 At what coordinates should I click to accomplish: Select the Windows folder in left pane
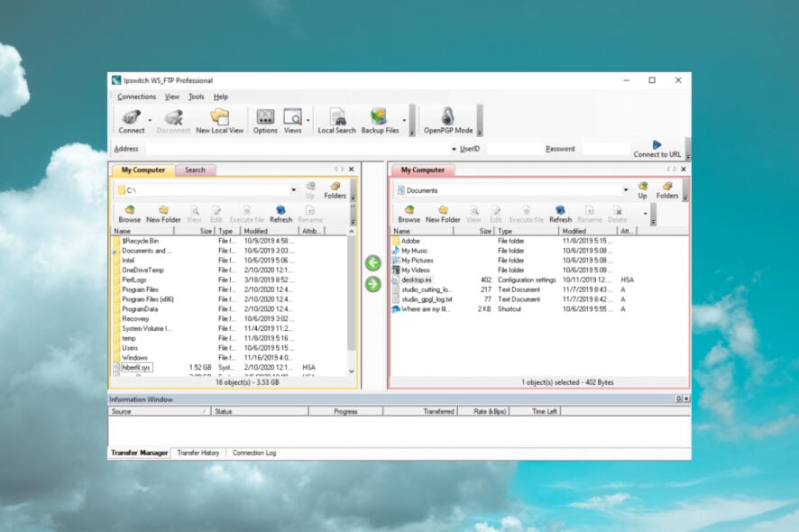click(x=134, y=358)
